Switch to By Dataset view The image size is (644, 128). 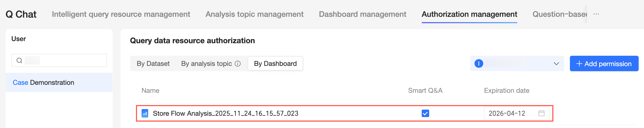tap(153, 64)
